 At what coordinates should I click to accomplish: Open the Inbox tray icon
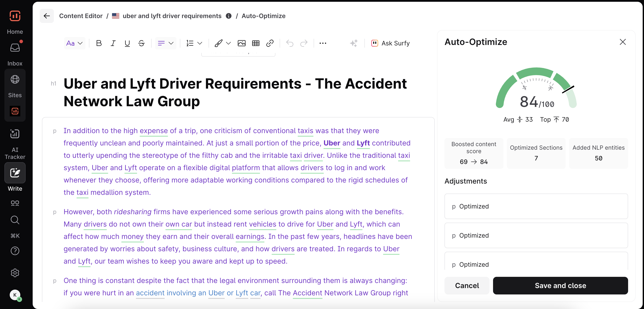[x=15, y=47]
